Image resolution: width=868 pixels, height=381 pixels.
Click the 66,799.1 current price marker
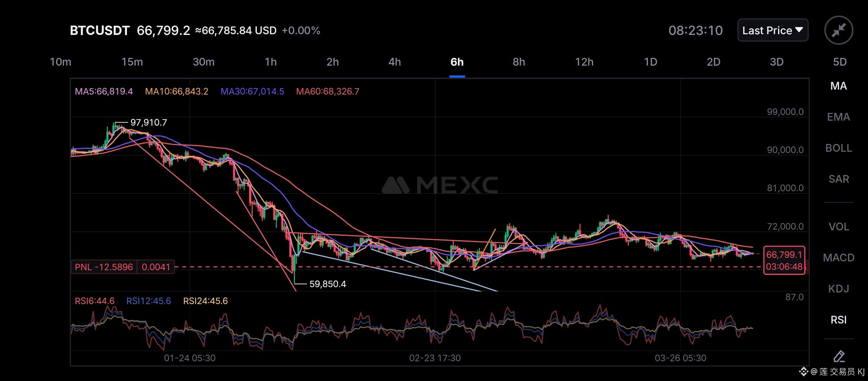pyautogui.click(x=784, y=255)
